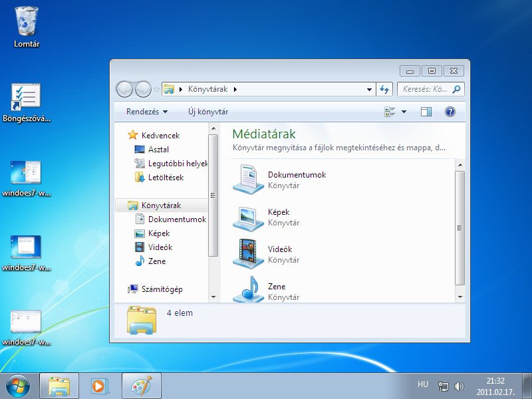Click inside the Keresés search field
The image size is (532, 399).
click(x=425, y=89)
